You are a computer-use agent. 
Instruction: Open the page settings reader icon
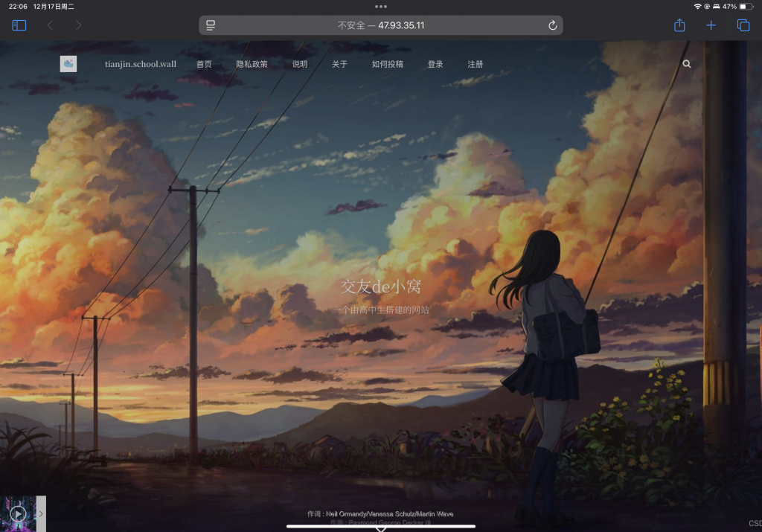[x=211, y=25]
